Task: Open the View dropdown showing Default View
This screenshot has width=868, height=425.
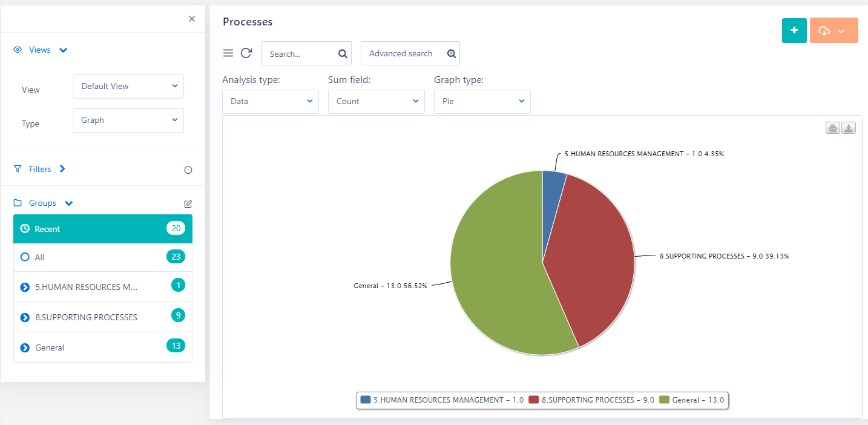Action: click(x=128, y=87)
